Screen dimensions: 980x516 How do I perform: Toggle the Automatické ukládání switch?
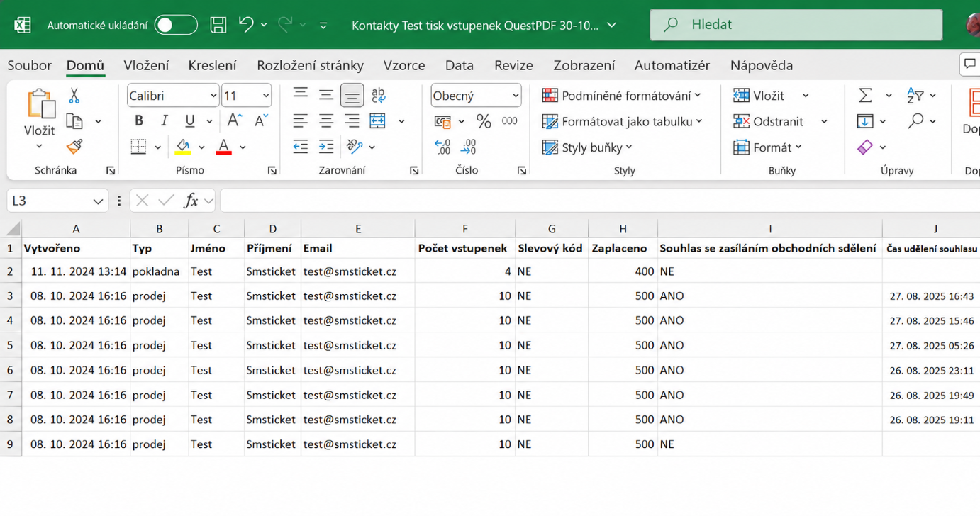click(x=176, y=25)
